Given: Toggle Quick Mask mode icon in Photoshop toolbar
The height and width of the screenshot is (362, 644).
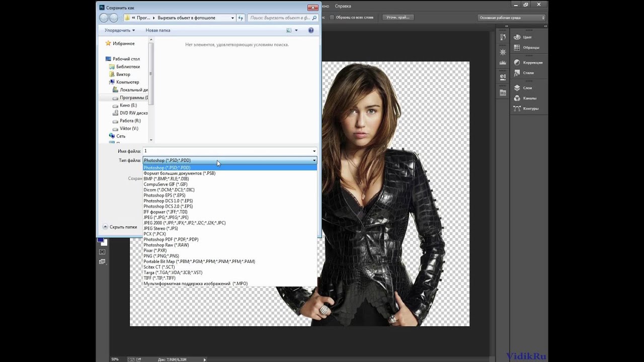Looking at the screenshot, I should pyautogui.click(x=102, y=251).
